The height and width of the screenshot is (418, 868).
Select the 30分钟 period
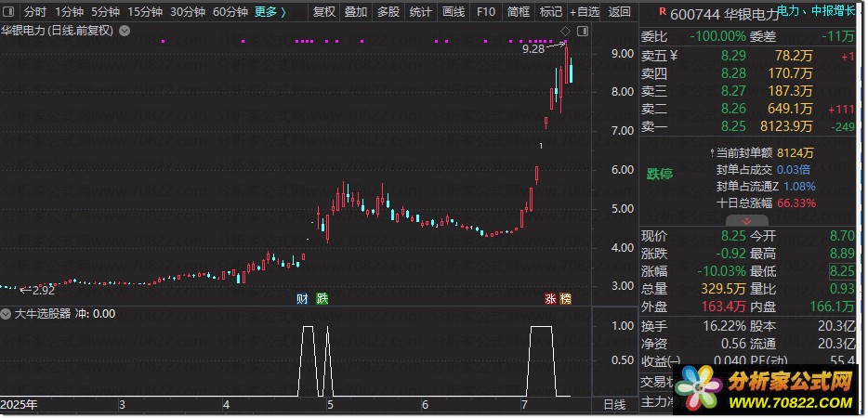pos(187,12)
